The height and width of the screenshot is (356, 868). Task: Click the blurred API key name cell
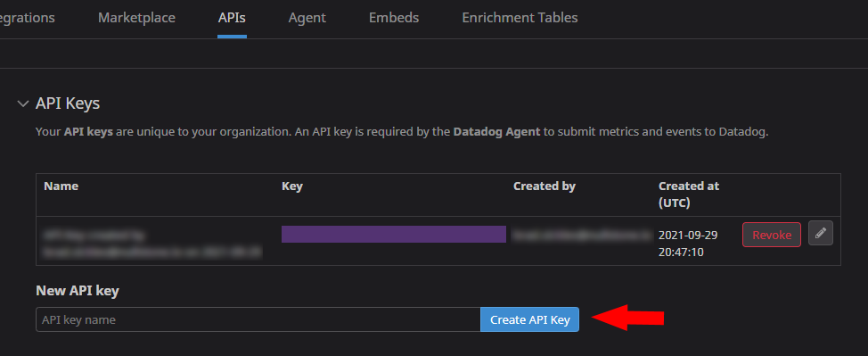tap(152, 244)
